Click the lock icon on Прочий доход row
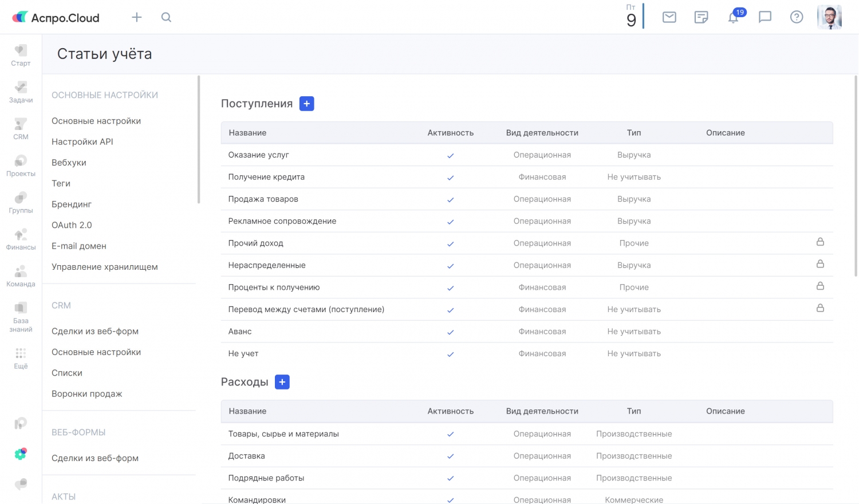The height and width of the screenshot is (504, 859). [x=820, y=242]
